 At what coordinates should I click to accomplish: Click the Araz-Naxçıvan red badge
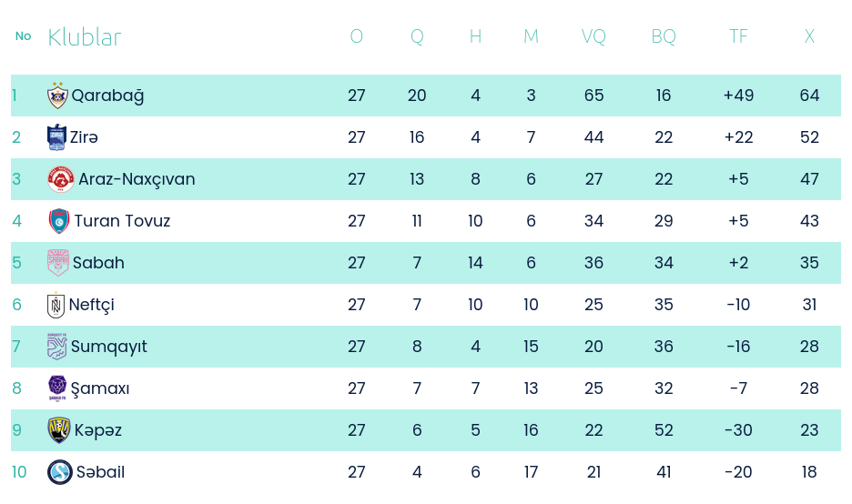(x=61, y=179)
